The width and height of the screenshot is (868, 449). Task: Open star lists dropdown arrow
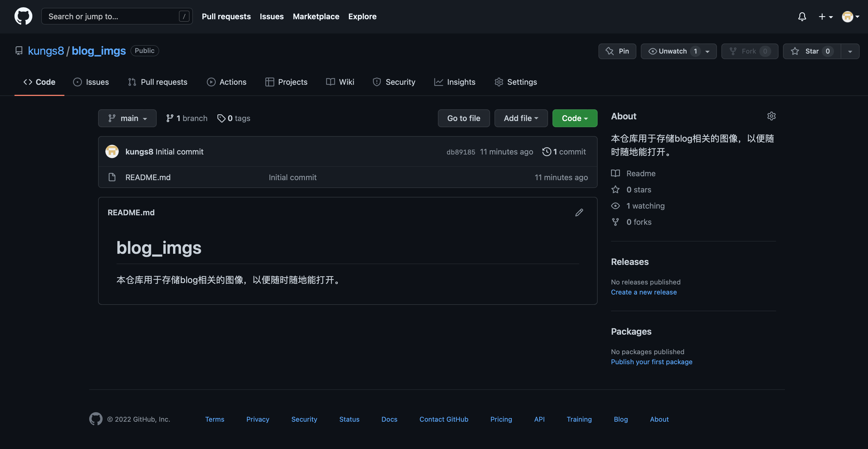point(850,51)
